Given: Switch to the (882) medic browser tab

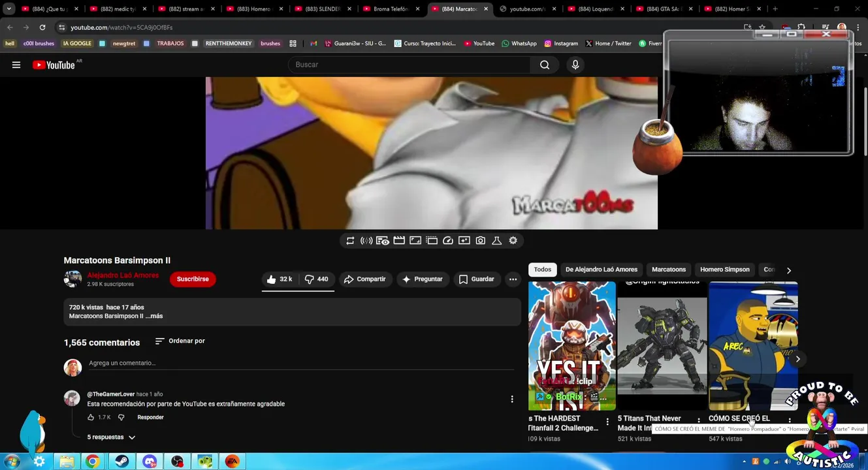Looking at the screenshot, I should point(119,9).
